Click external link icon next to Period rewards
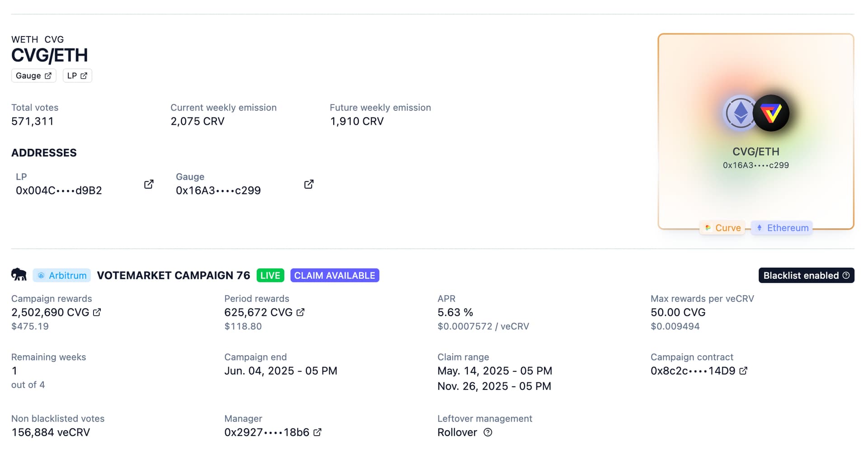The height and width of the screenshot is (456, 868). click(x=301, y=312)
